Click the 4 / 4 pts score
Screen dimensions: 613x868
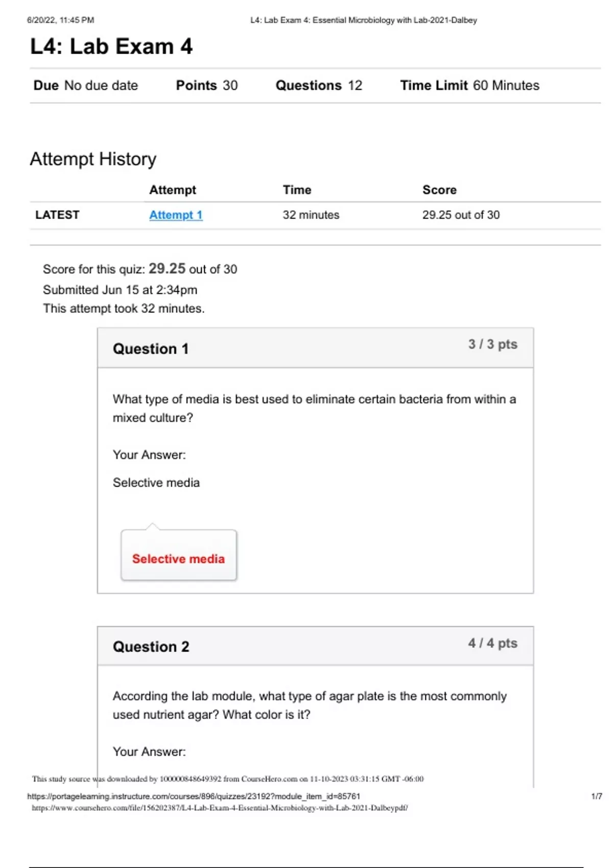492,643
